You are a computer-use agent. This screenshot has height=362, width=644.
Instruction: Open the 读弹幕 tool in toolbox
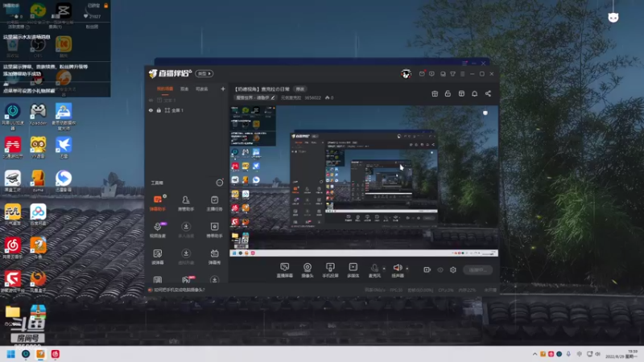158,257
